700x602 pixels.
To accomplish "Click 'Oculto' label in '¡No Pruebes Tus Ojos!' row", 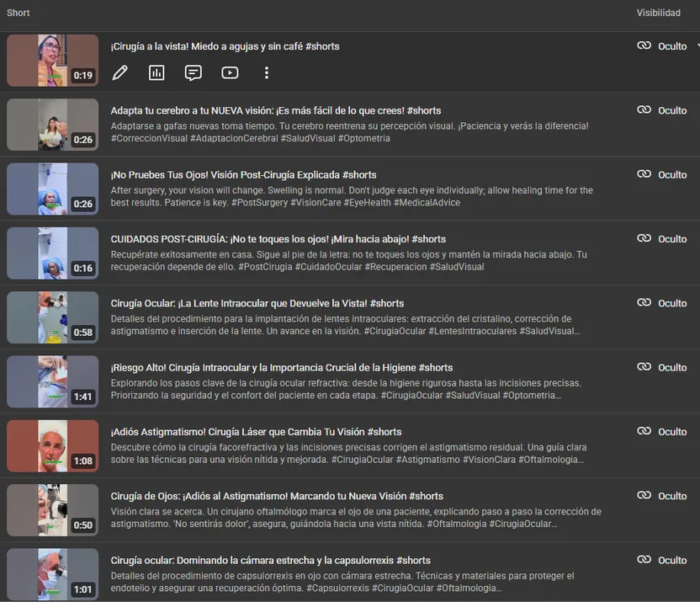I will (672, 175).
